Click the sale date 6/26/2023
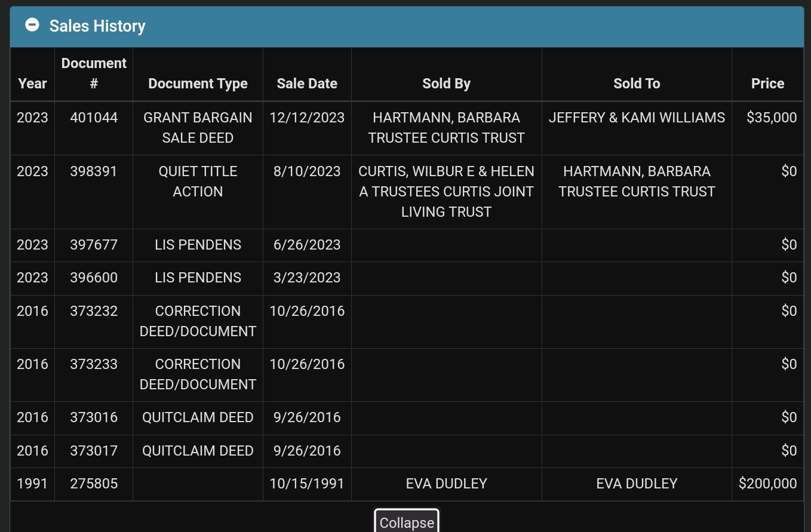 (x=307, y=245)
